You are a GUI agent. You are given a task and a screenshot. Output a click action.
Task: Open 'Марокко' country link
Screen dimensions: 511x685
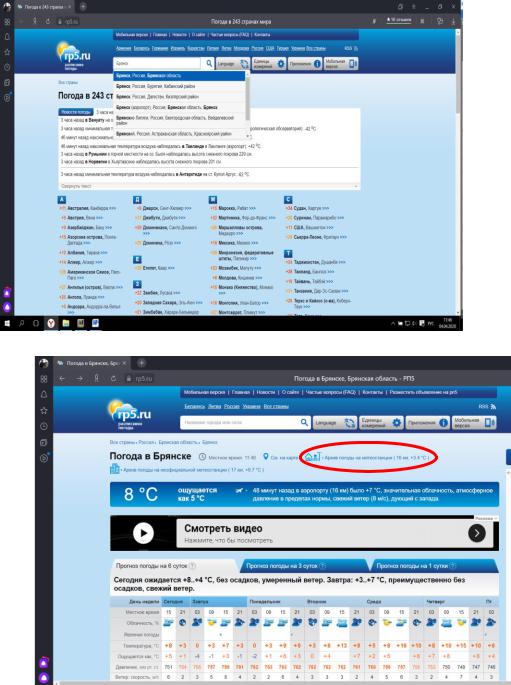[226, 208]
